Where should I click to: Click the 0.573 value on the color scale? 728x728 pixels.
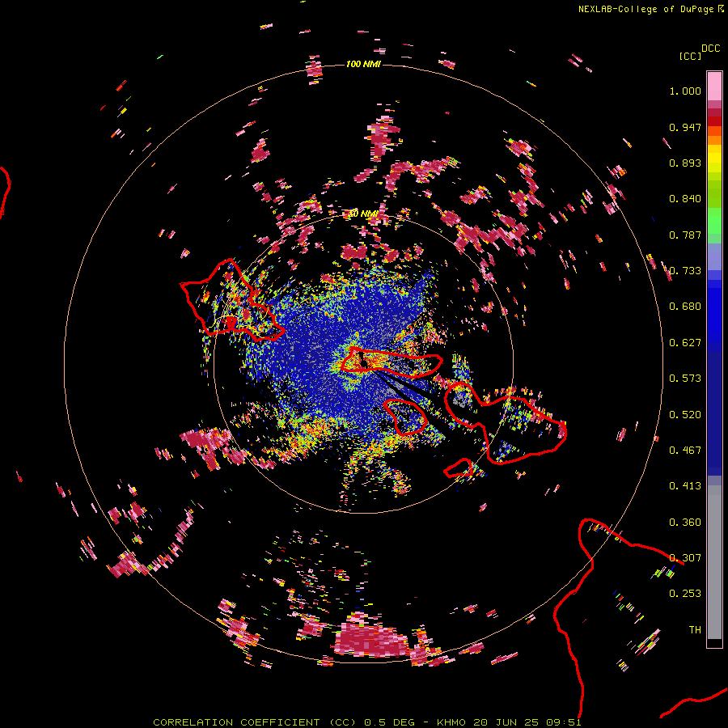coord(685,379)
